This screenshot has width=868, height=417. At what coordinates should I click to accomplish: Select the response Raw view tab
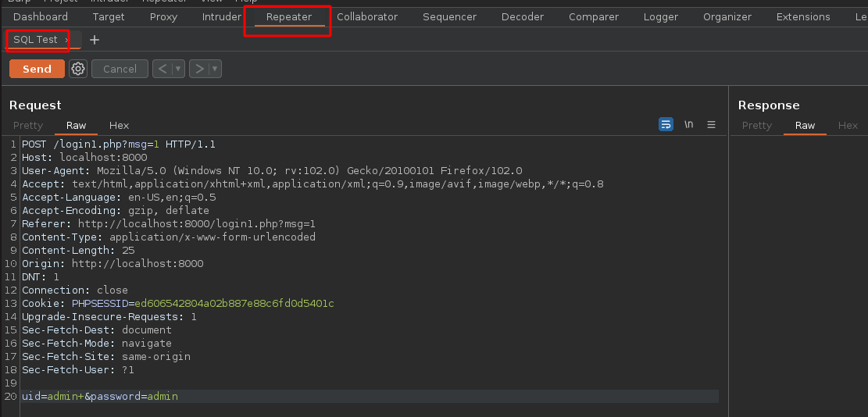click(805, 125)
